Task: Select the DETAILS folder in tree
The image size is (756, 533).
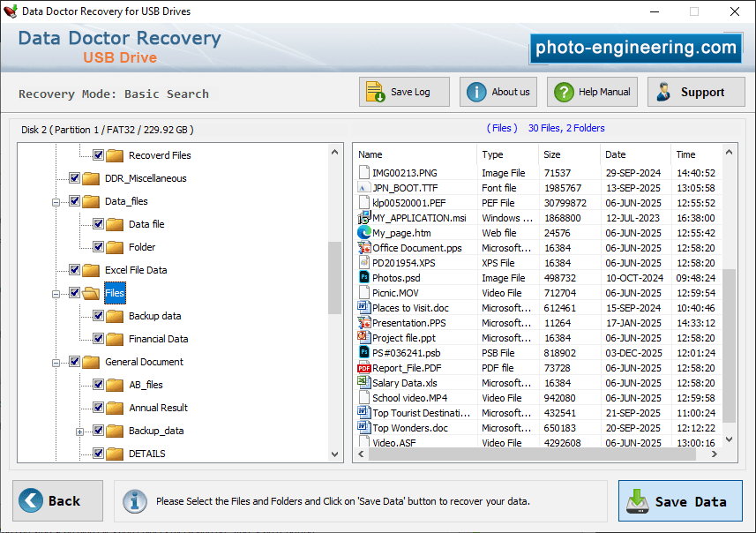Action: (147, 454)
